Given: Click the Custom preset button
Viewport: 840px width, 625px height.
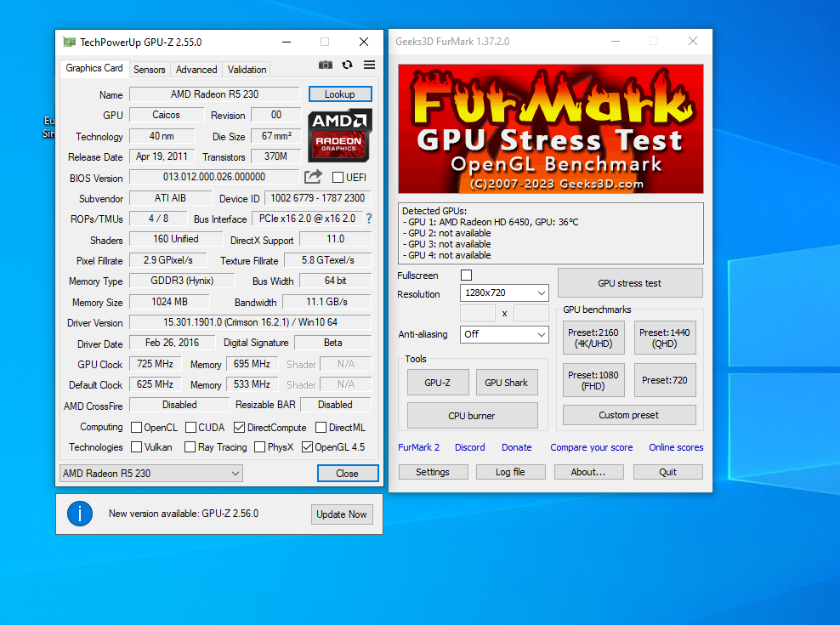Looking at the screenshot, I should 629,415.
